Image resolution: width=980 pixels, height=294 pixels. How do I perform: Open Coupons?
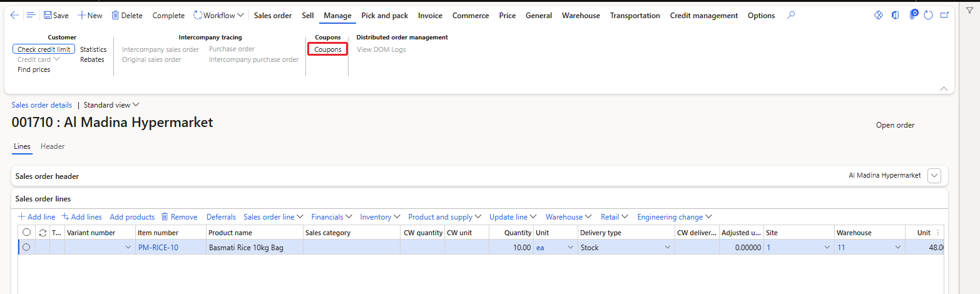pyautogui.click(x=328, y=49)
